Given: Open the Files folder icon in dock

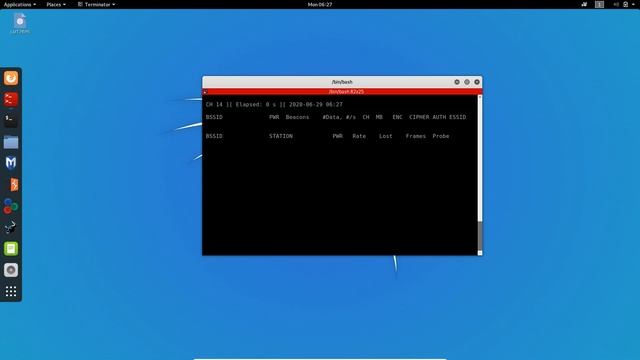Looking at the screenshot, I should tap(11, 142).
